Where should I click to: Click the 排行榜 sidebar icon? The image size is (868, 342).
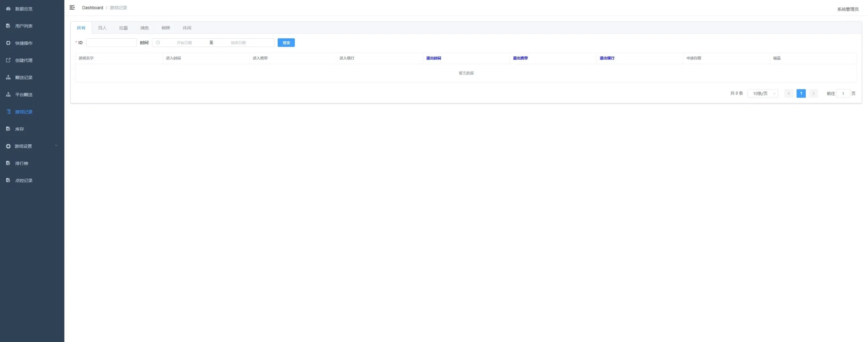[8, 163]
